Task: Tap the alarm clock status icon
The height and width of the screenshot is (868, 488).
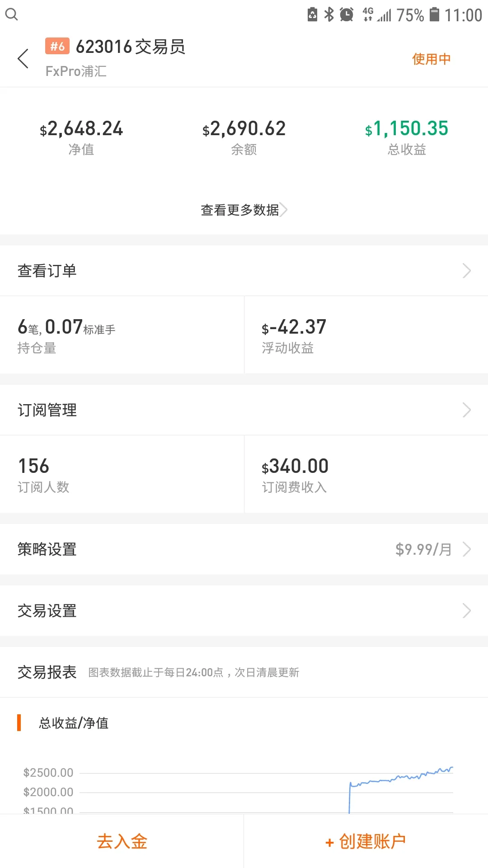Action: click(347, 14)
